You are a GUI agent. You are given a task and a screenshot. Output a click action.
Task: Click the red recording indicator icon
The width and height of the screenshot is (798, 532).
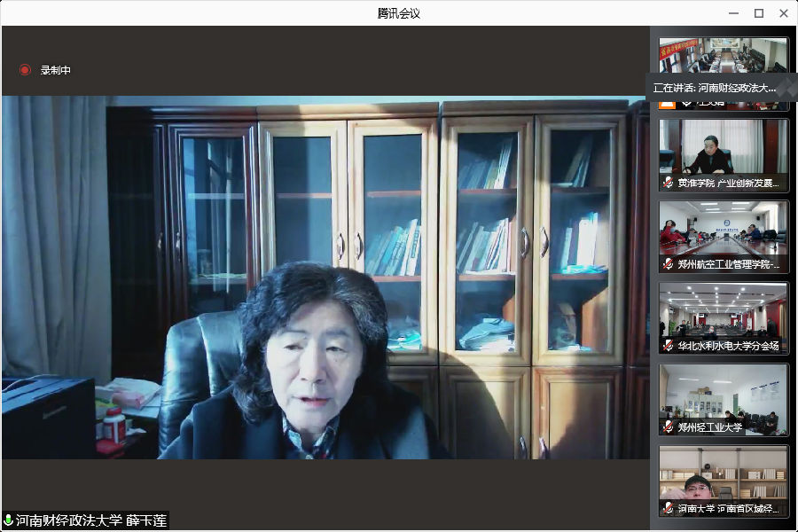click(x=25, y=70)
